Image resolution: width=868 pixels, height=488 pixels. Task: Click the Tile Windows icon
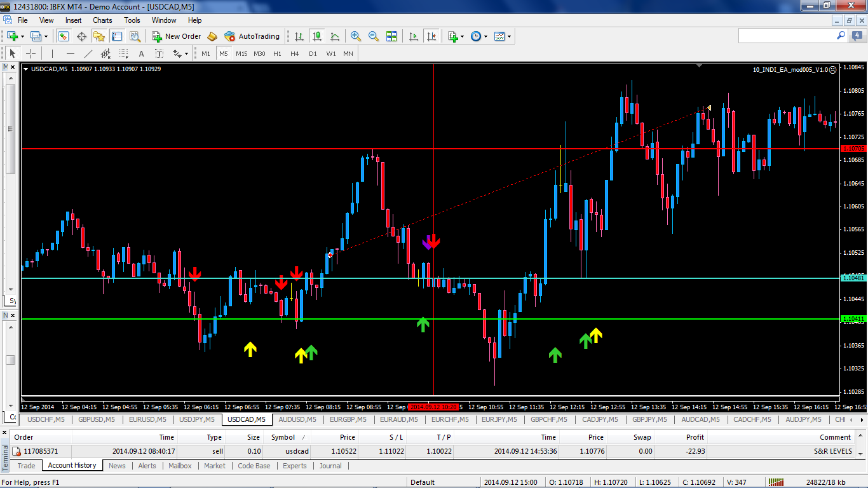coord(391,36)
